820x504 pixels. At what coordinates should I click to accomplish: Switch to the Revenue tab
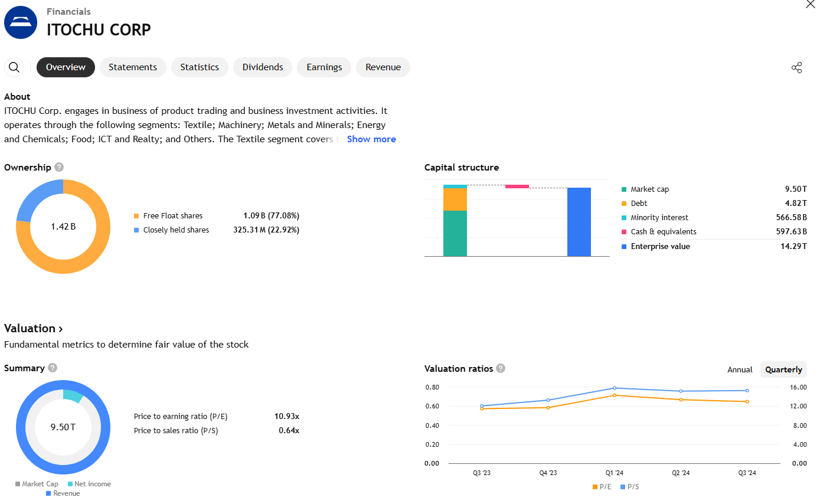point(383,67)
